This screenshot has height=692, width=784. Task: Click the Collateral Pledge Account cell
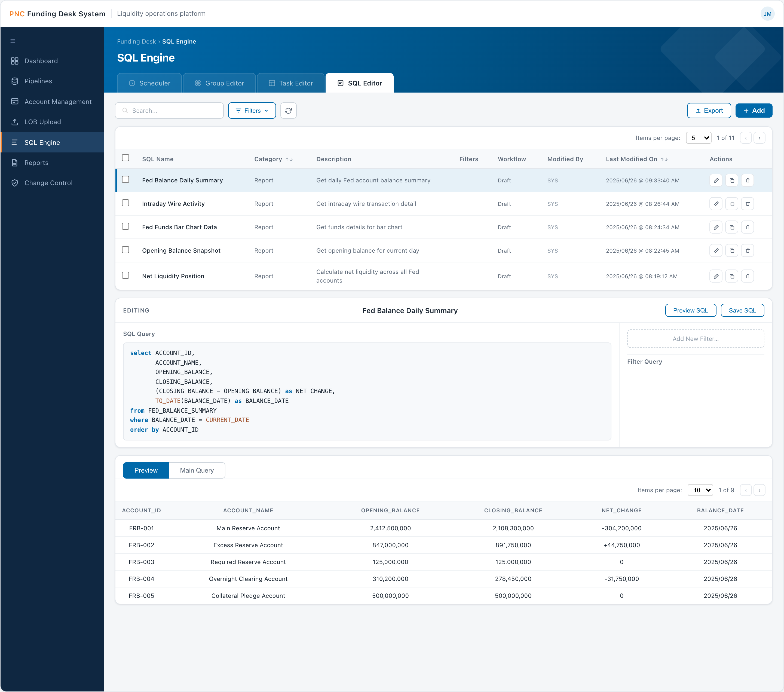(x=248, y=596)
